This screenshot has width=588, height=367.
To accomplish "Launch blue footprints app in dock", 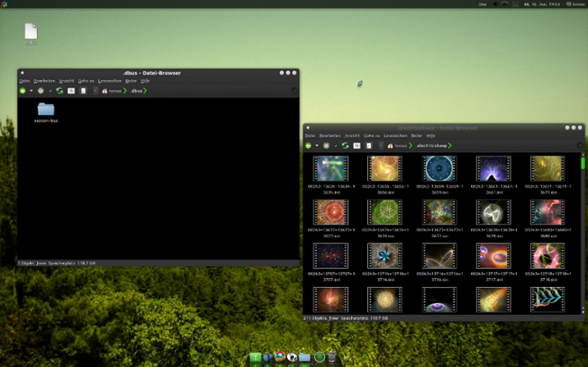I will [x=267, y=358].
